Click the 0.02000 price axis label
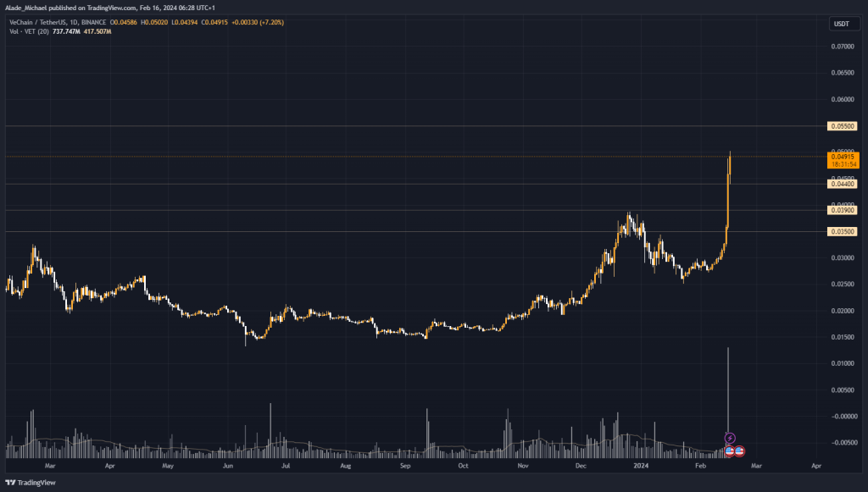This screenshot has height=492, width=868. [843, 311]
